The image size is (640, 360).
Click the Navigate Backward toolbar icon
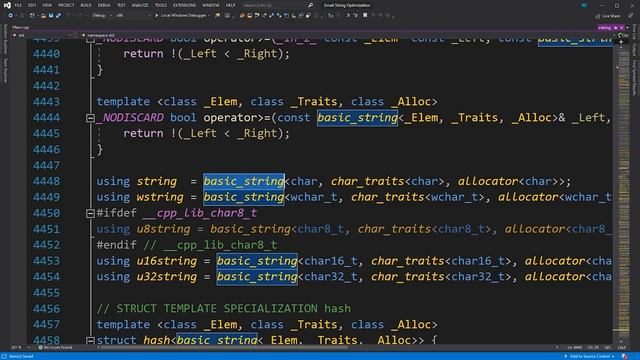pyautogui.click(x=10, y=16)
